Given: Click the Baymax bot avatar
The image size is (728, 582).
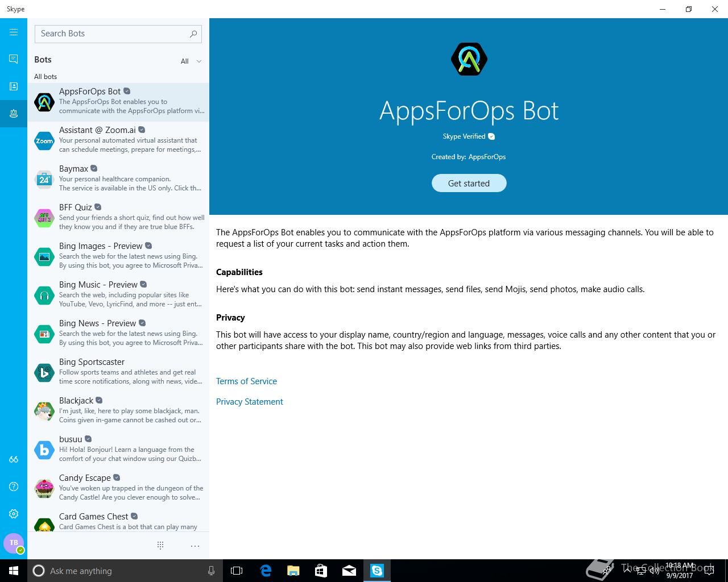Looking at the screenshot, I should (x=44, y=180).
